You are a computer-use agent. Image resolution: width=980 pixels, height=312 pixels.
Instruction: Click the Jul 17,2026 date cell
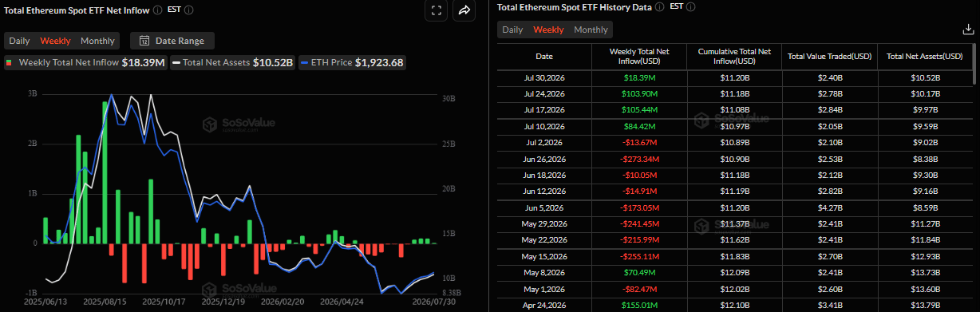[543, 110]
